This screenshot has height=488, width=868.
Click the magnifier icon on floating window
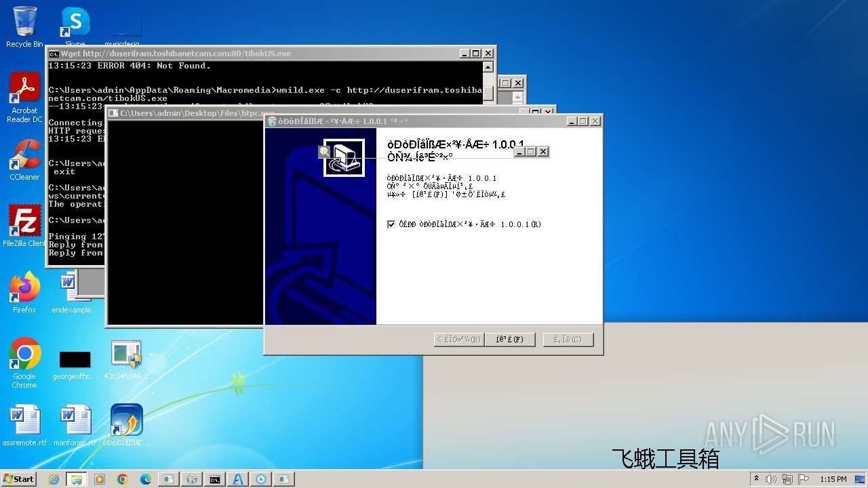[x=325, y=152]
